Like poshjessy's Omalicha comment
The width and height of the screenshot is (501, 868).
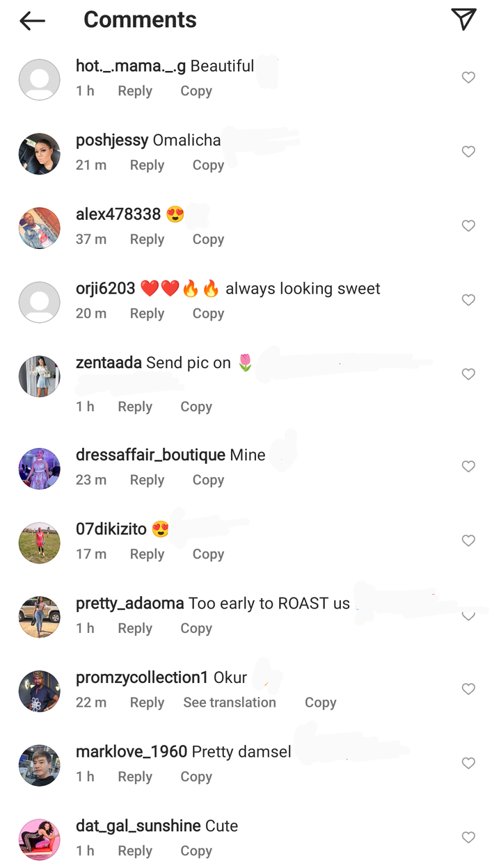click(x=468, y=152)
